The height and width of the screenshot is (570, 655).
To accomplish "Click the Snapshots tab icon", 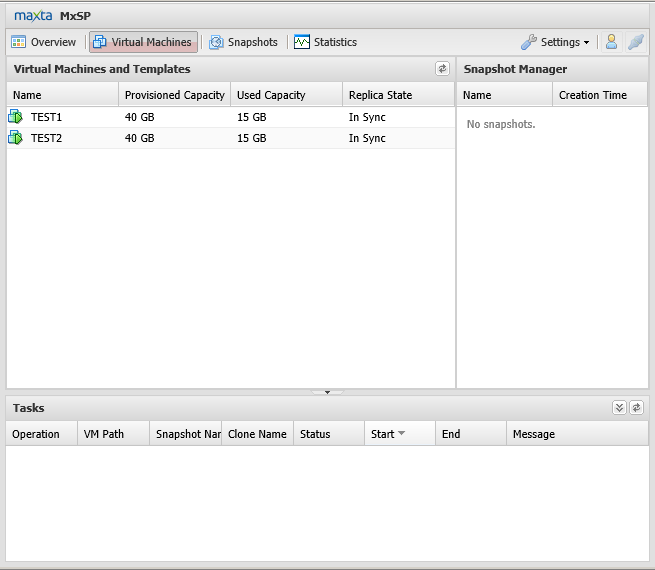I will tap(216, 42).
